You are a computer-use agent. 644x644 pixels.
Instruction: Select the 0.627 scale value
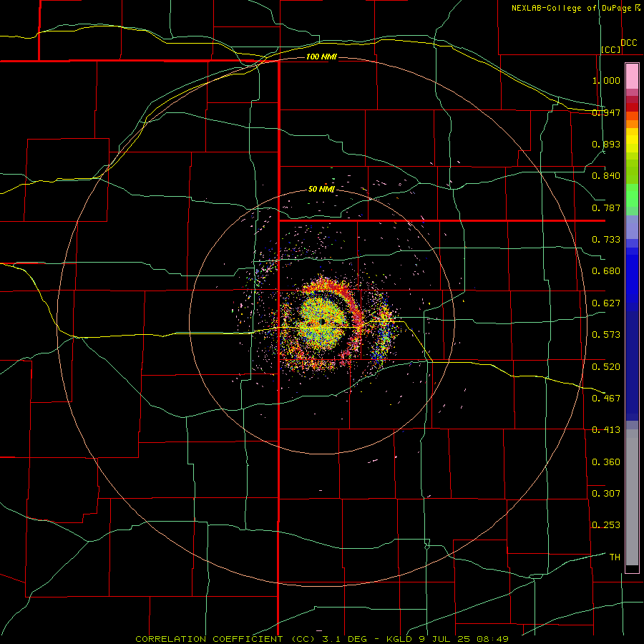(606, 303)
